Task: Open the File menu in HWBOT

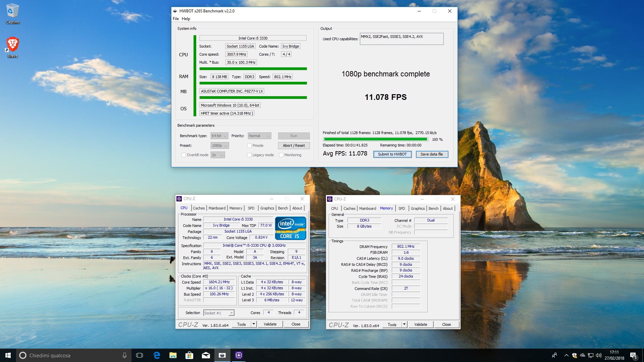Action: tap(176, 19)
